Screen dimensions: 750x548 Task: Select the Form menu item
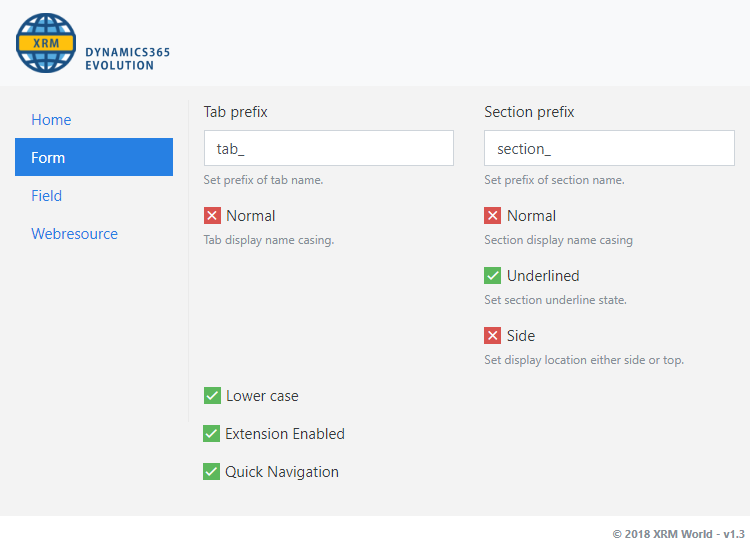[x=94, y=157]
